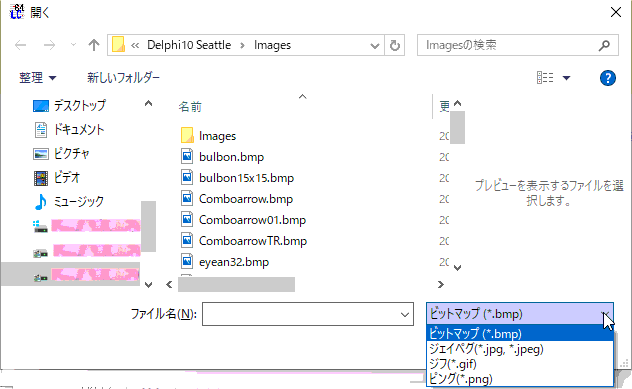Click the file list horizontal scrollbar thumb
The image size is (632, 389).
pyautogui.click(x=237, y=285)
